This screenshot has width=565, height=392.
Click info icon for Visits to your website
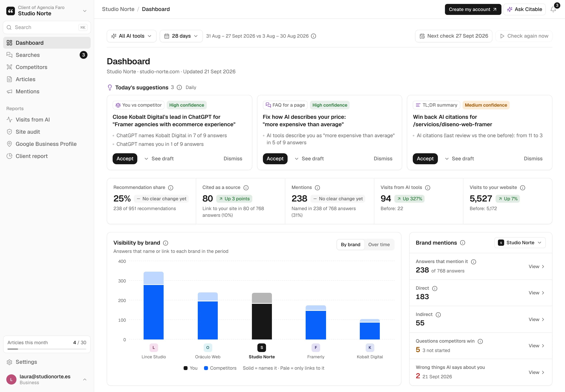coord(523,188)
